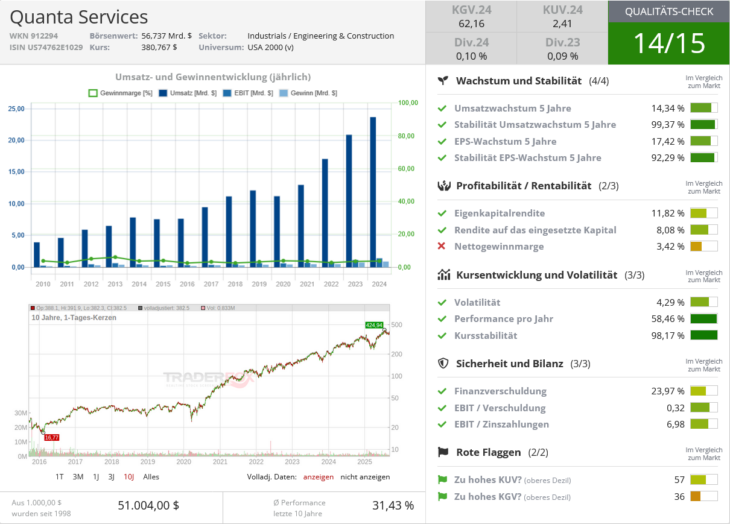Click the Div.23 value 0,09 %
This screenshot has height=524, width=730.
[562, 56]
